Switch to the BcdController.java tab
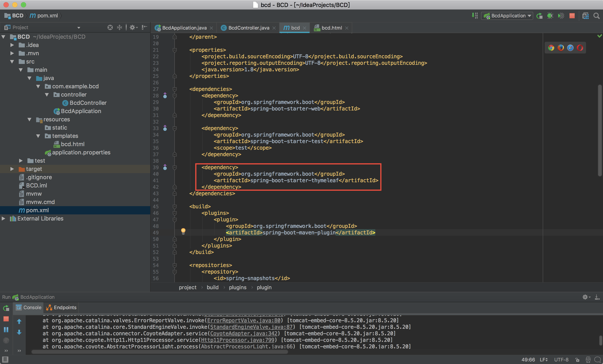 coord(248,28)
